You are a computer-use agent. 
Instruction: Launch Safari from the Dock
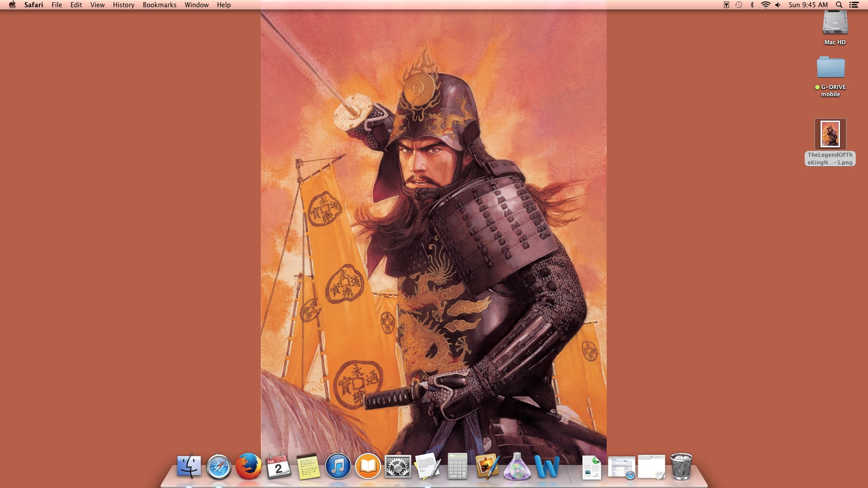[x=219, y=467]
